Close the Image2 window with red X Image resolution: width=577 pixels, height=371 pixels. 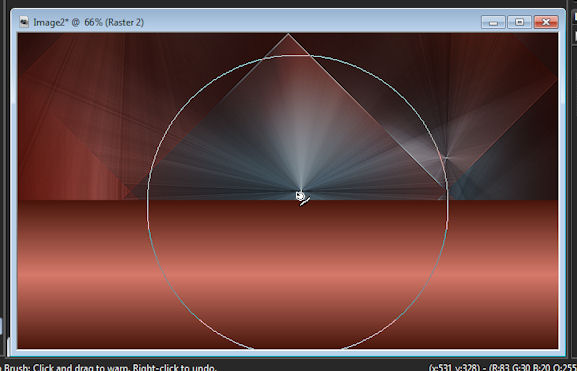[546, 22]
